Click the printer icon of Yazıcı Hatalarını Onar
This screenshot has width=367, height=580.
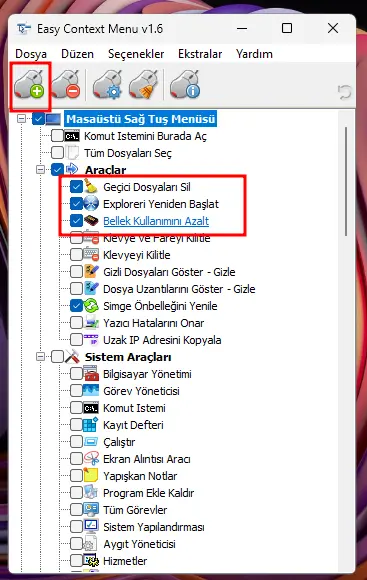pos(91,323)
